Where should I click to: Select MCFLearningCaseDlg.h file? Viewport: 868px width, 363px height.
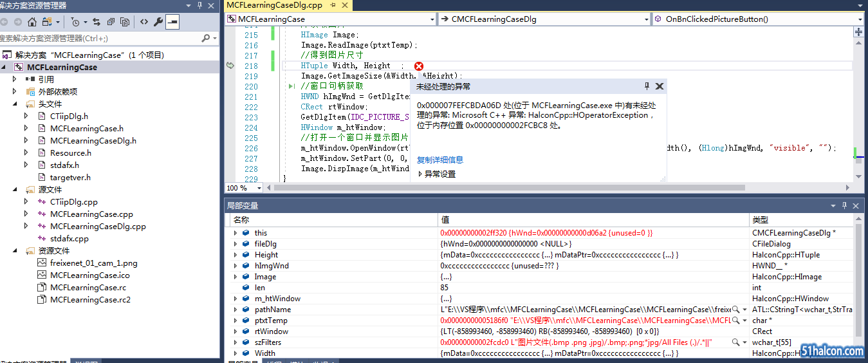(93, 141)
